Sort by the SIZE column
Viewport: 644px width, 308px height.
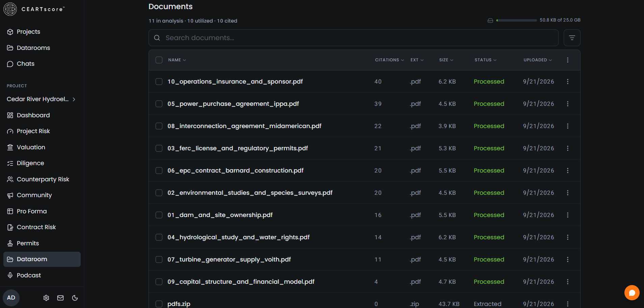tap(446, 60)
